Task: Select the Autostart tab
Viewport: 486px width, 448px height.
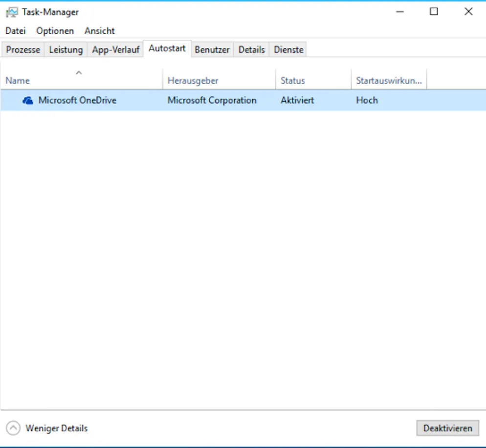Action: tap(167, 48)
